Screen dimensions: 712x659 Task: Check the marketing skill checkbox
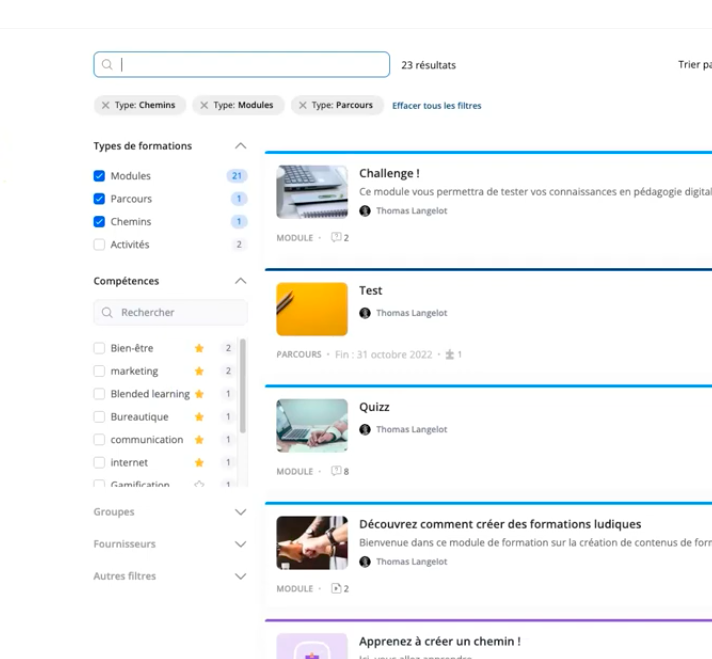point(99,371)
